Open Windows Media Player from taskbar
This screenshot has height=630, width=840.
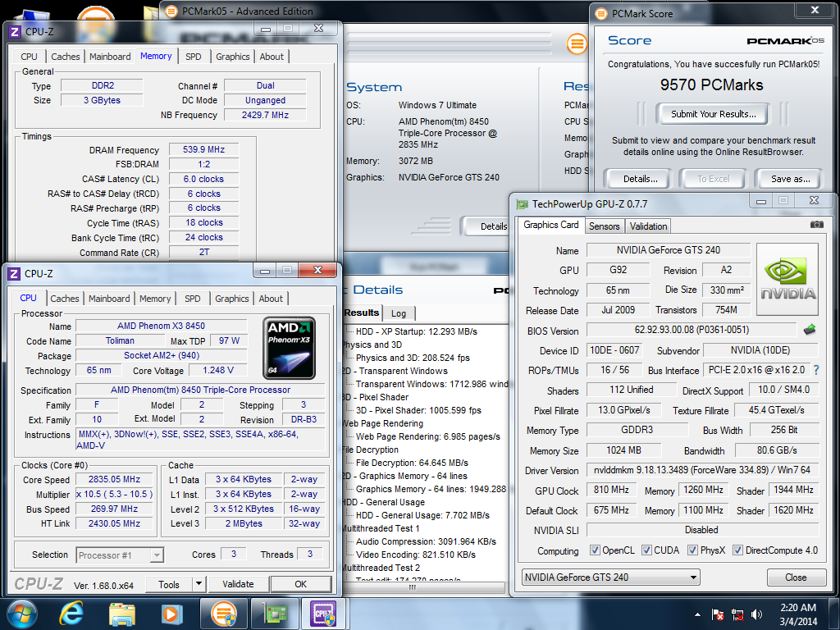(x=172, y=614)
